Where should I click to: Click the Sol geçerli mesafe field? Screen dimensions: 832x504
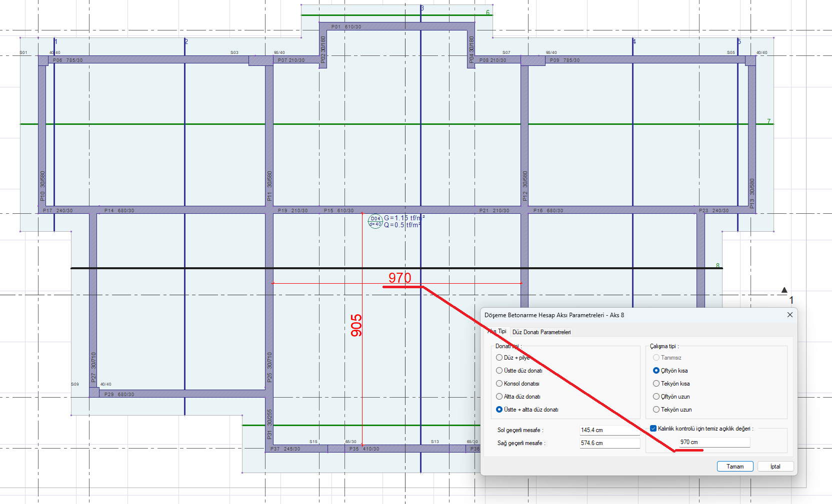609,430
